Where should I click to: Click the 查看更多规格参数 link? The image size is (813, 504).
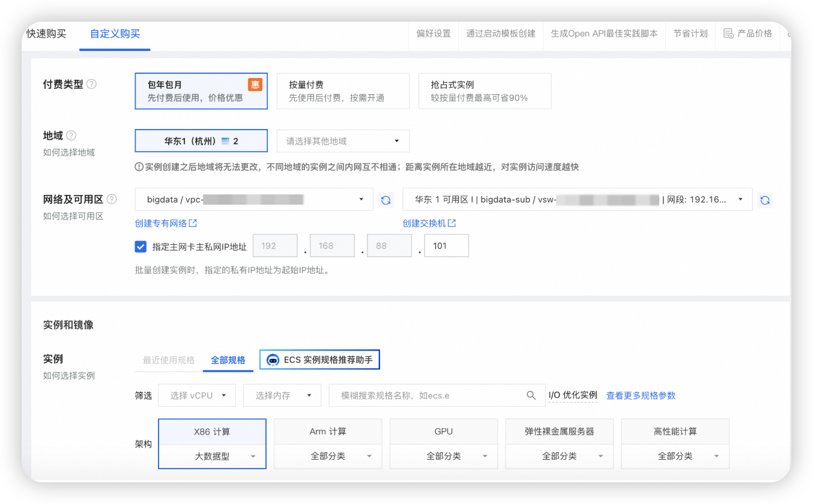tap(640, 395)
